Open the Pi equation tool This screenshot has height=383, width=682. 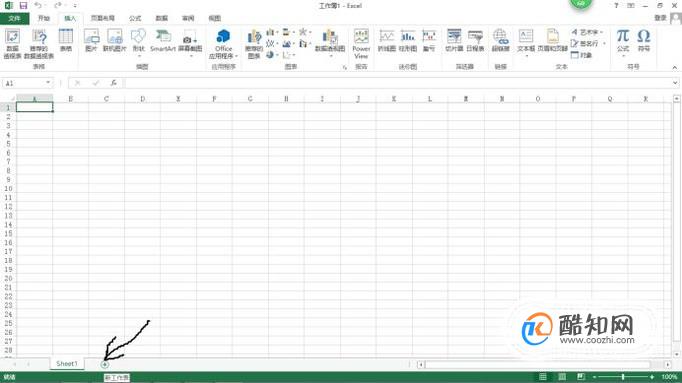point(623,41)
